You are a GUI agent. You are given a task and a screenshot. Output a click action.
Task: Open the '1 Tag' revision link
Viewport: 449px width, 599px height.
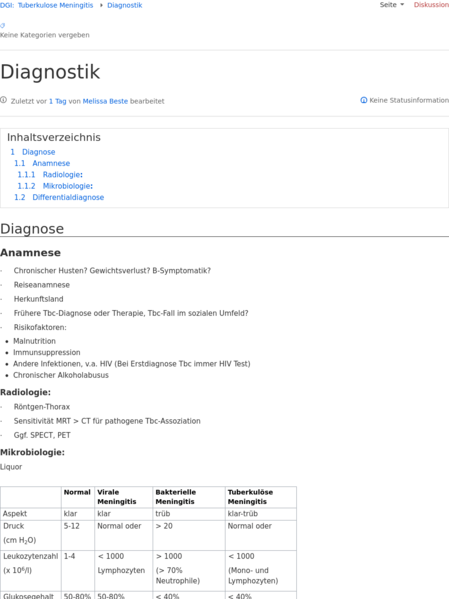pos(57,101)
